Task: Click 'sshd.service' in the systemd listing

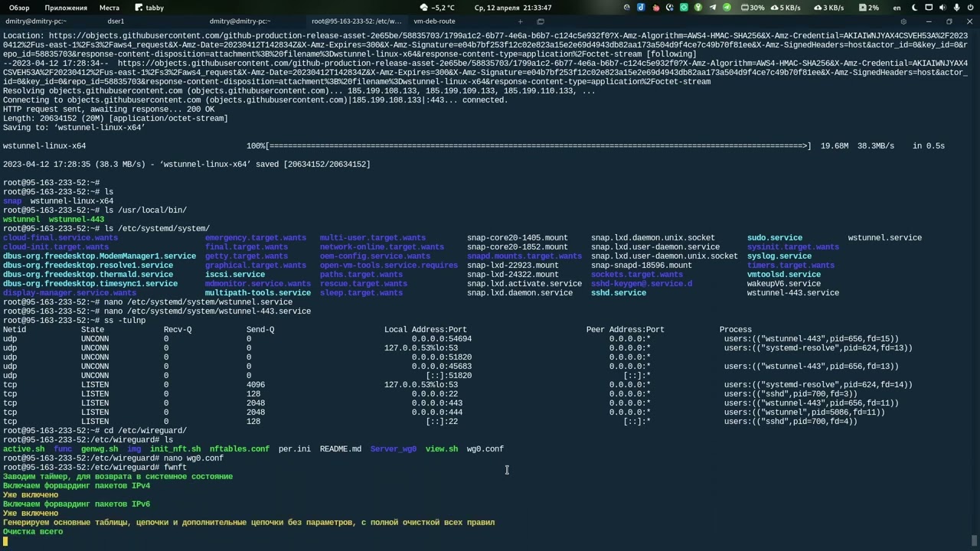Action: pyautogui.click(x=619, y=292)
